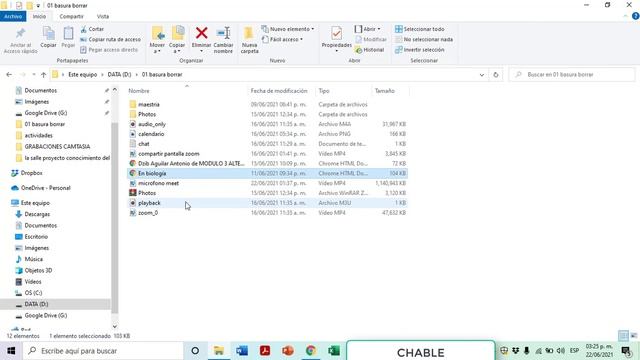The image size is (640, 360).
Task: Expand the Abrir dropdown
Action: pos(367,29)
